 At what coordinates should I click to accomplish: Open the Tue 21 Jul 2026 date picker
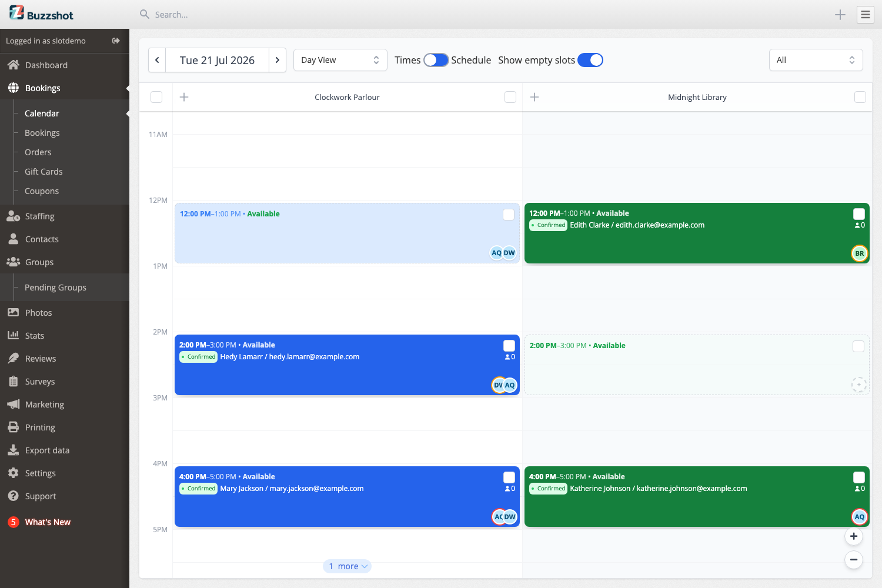pyautogui.click(x=217, y=60)
